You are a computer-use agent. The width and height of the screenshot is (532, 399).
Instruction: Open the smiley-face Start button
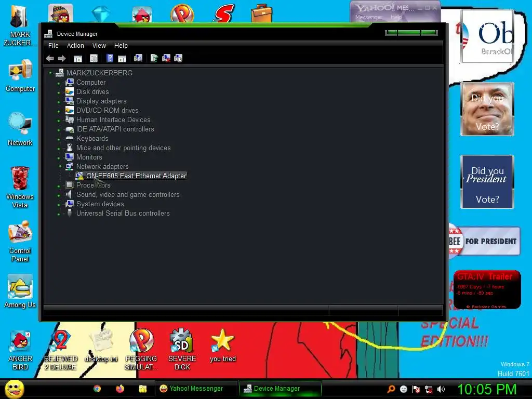pos(14,389)
